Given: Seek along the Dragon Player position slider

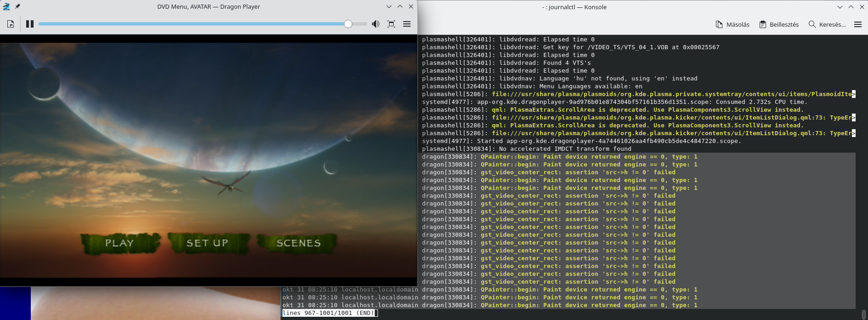Looking at the screenshot, I should 203,24.
